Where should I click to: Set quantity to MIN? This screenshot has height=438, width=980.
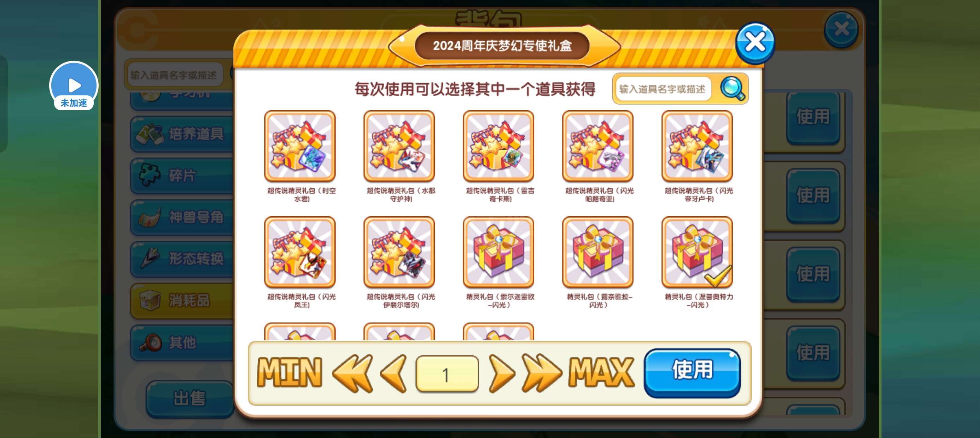[290, 373]
